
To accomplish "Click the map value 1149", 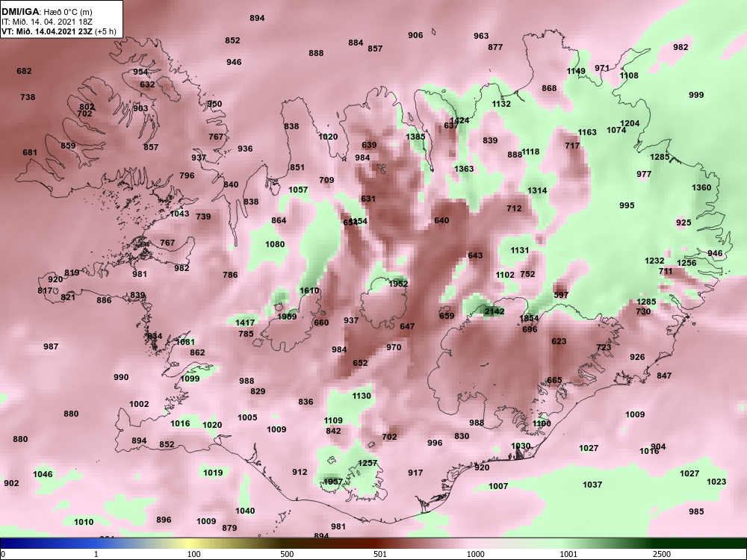I will click(x=576, y=72).
